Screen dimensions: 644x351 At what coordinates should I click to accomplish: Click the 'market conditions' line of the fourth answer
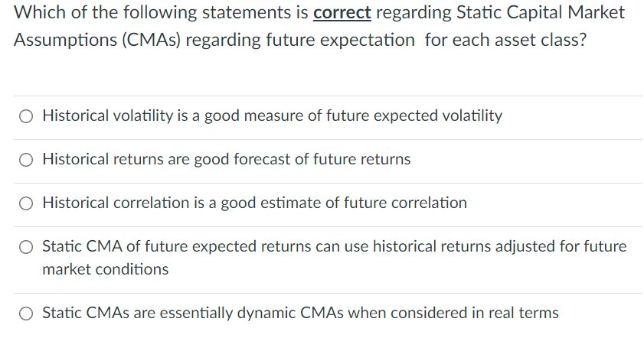pos(106,269)
